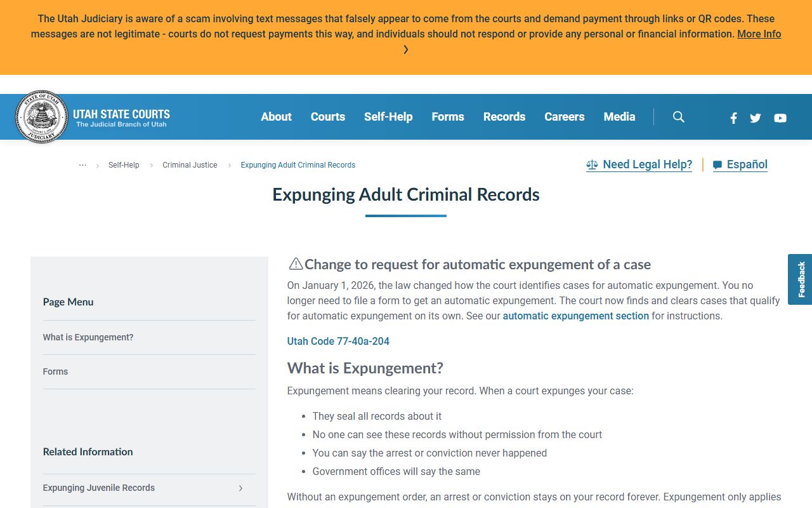This screenshot has height=508, width=812.
Task: Open the Records menu
Action: 504,117
